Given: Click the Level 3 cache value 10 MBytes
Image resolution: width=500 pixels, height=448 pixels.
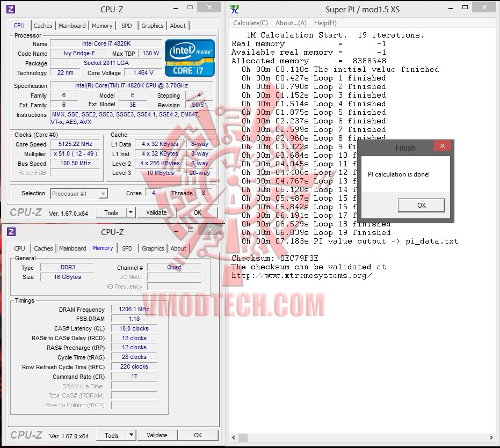Looking at the screenshot, I should tap(160, 173).
